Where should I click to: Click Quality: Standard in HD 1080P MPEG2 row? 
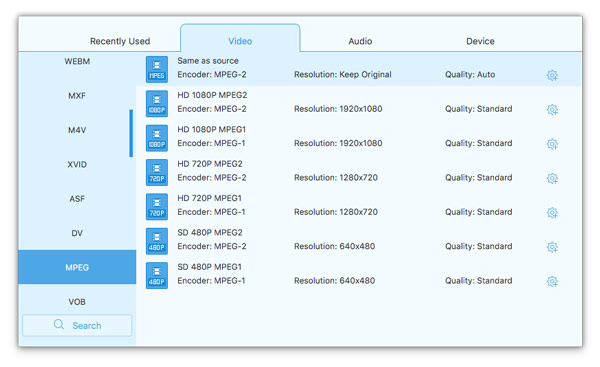tap(478, 109)
